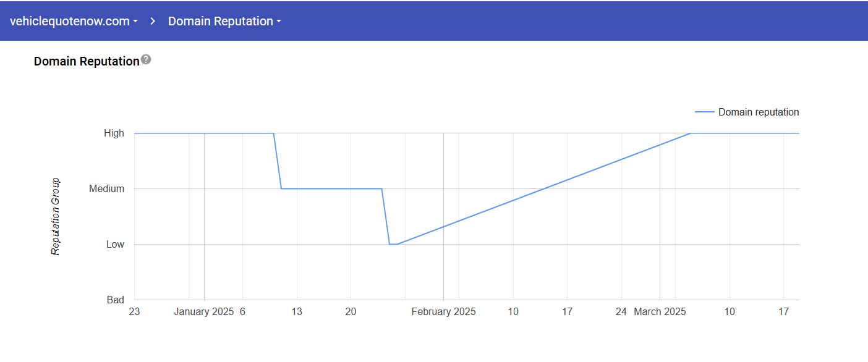Open the vehiclequotenow.com domain dropdown
The height and width of the screenshot is (362, 868).
tap(74, 21)
